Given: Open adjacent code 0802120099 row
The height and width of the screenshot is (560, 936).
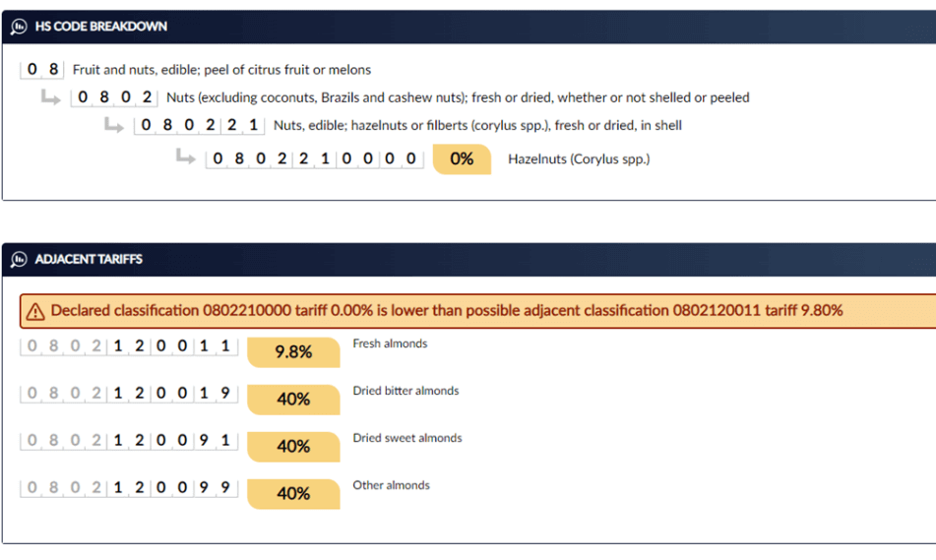Looking at the screenshot, I should point(129,488).
